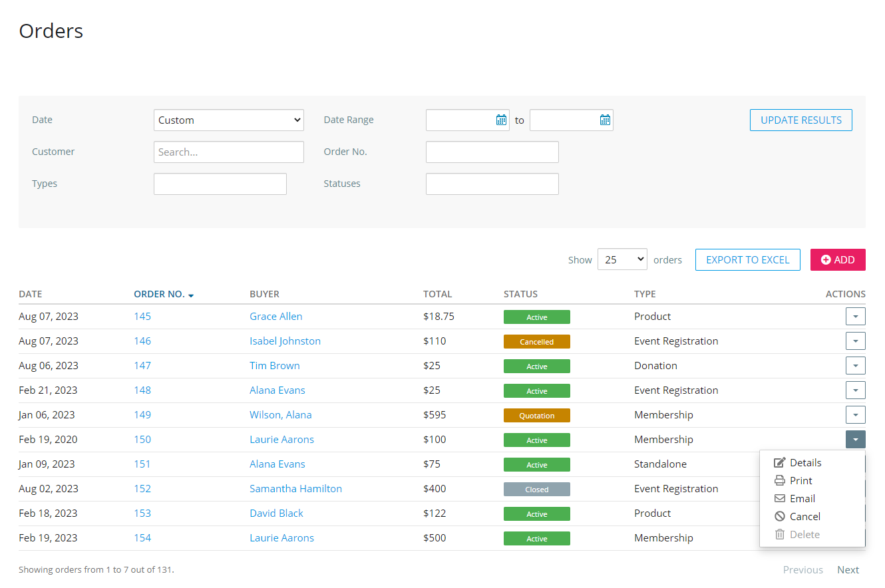Image resolution: width=885 pixels, height=588 pixels.
Task: Click the Delete trash icon in menu
Action: coord(779,535)
